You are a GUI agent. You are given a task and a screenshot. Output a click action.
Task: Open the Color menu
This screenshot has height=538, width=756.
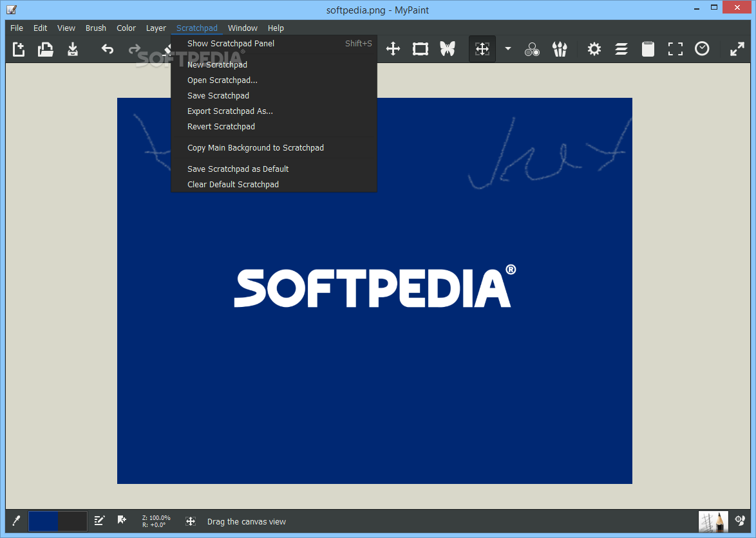point(126,28)
